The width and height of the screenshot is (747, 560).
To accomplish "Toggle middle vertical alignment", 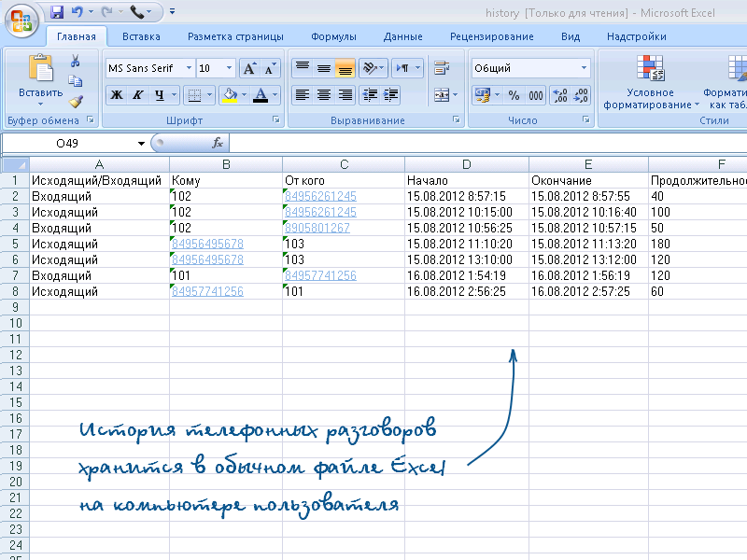I will 324,67.
